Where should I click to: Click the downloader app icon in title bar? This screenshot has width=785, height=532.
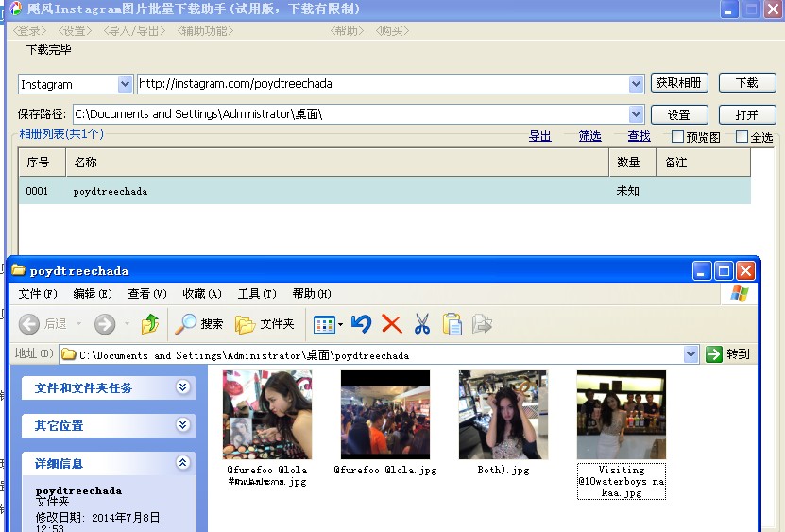[x=15, y=9]
